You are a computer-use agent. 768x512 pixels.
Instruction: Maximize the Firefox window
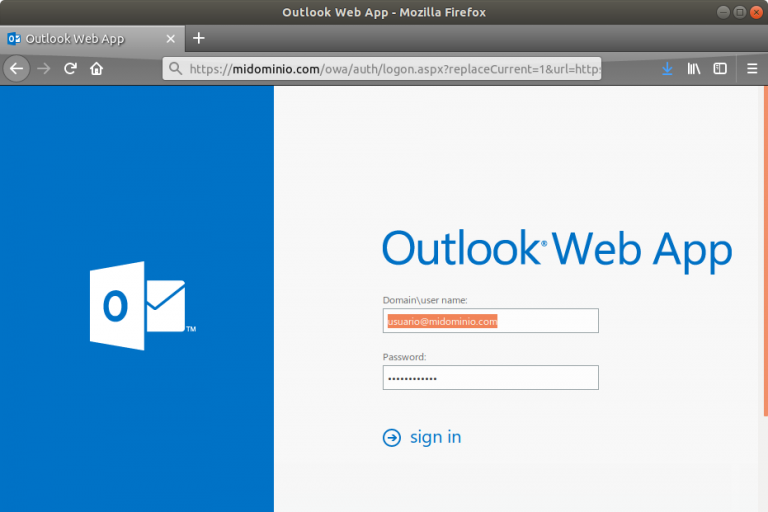(x=740, y=12)
